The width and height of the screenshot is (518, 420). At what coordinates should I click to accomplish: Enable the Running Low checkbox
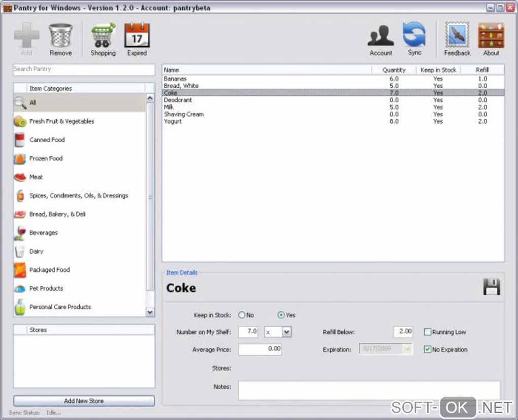click(427, 332)
